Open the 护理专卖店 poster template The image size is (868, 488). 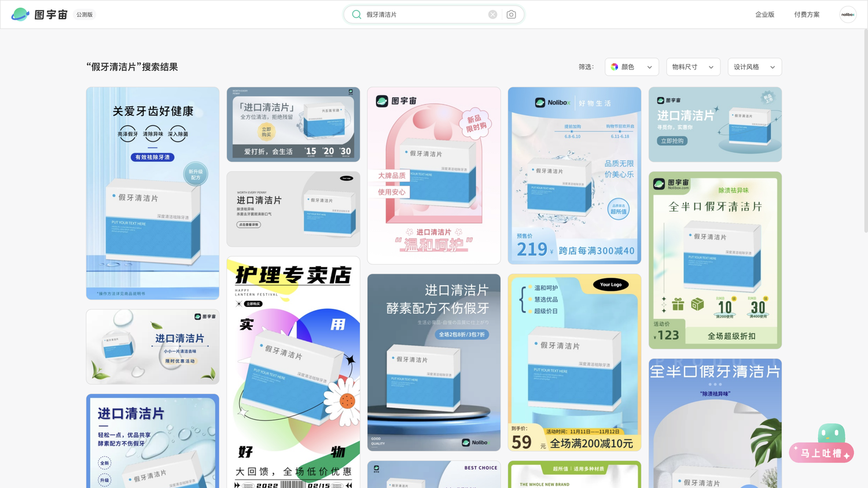click(x=293, y=372)
